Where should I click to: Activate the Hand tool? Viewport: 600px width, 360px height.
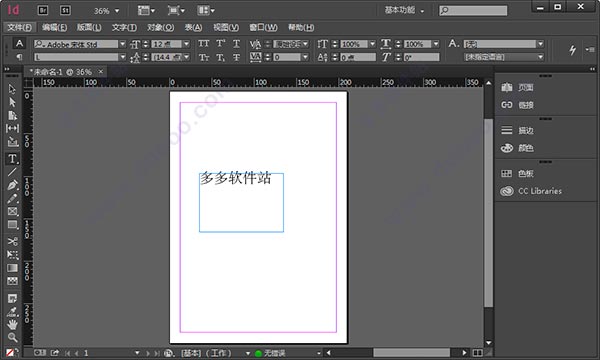12,324
